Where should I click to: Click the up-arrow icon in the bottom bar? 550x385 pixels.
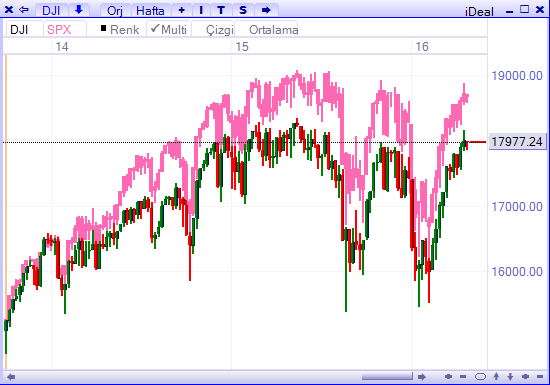[496, 377]
